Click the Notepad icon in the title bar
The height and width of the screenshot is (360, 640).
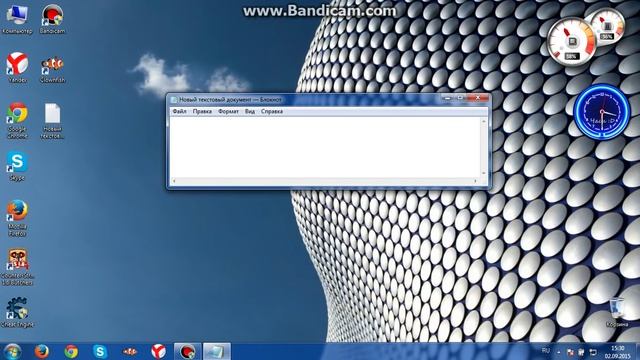(174, 100)
